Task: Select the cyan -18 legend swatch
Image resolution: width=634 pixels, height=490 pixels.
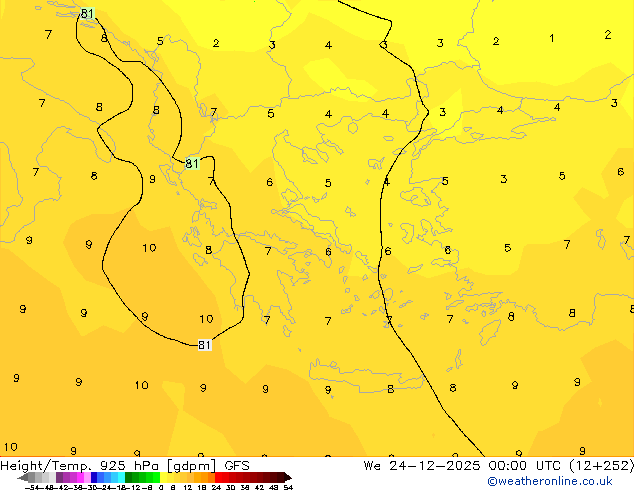Action: (x=122, y=477)
